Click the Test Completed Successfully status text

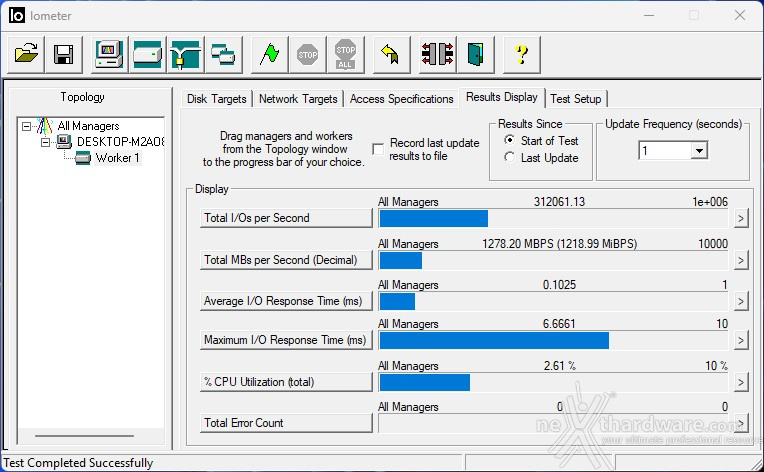[78, 463]
